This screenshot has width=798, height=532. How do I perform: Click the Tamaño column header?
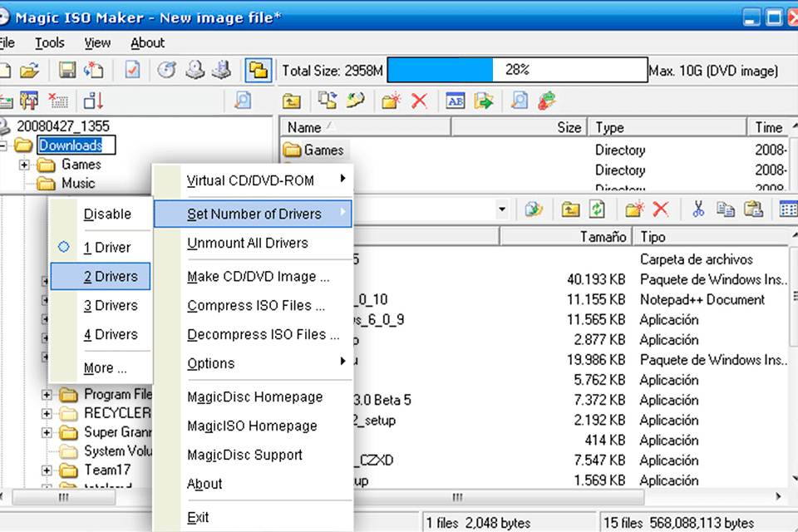coord(566,237)
